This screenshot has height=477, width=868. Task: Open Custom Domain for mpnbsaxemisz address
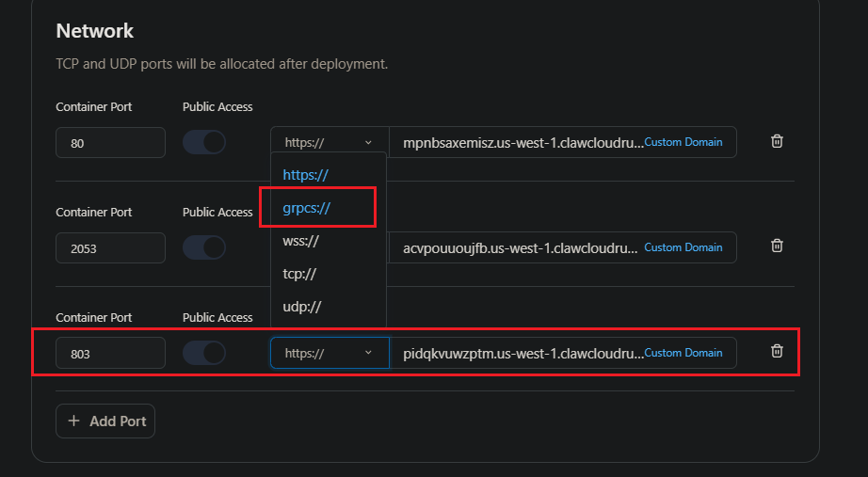tap(683, 142)
